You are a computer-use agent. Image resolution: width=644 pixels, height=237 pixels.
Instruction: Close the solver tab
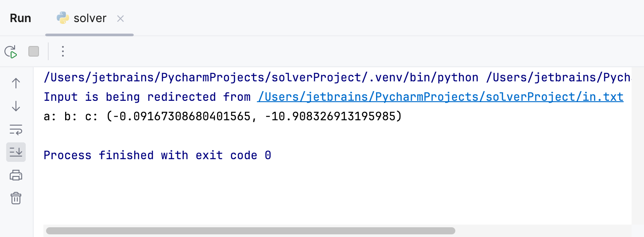(120, 19)
